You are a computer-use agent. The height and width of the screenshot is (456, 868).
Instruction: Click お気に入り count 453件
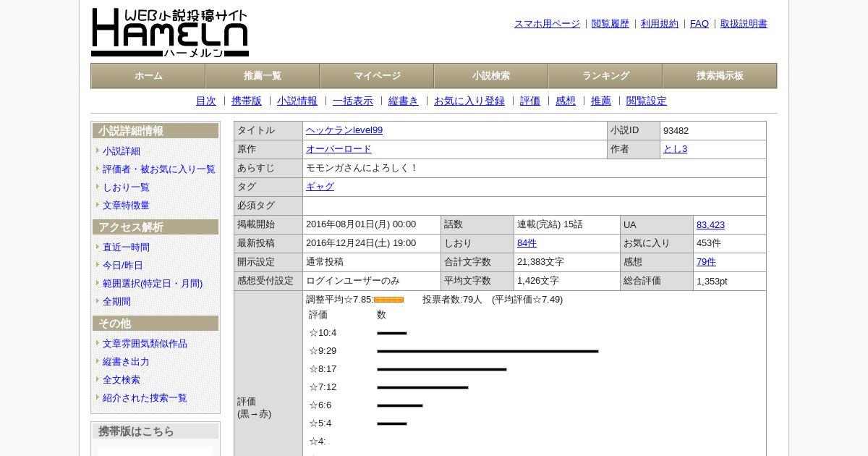point(709,243)
